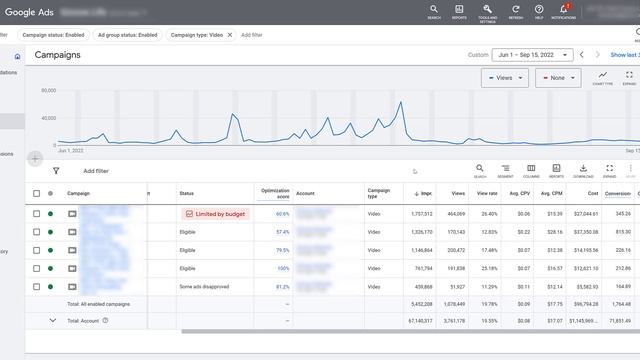Check the campaign with 100% optimization score
The width and height of the screenshot is (640, 360).
click(x=36, y=269)
